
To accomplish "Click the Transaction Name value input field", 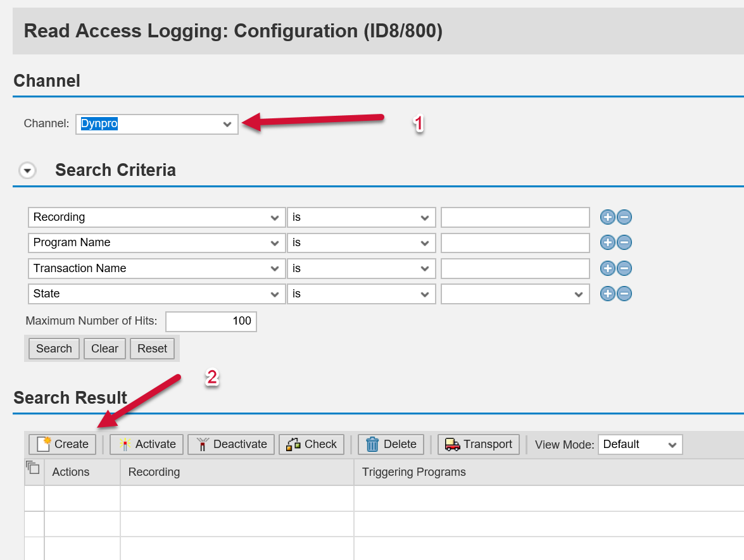I will (515, 268).
